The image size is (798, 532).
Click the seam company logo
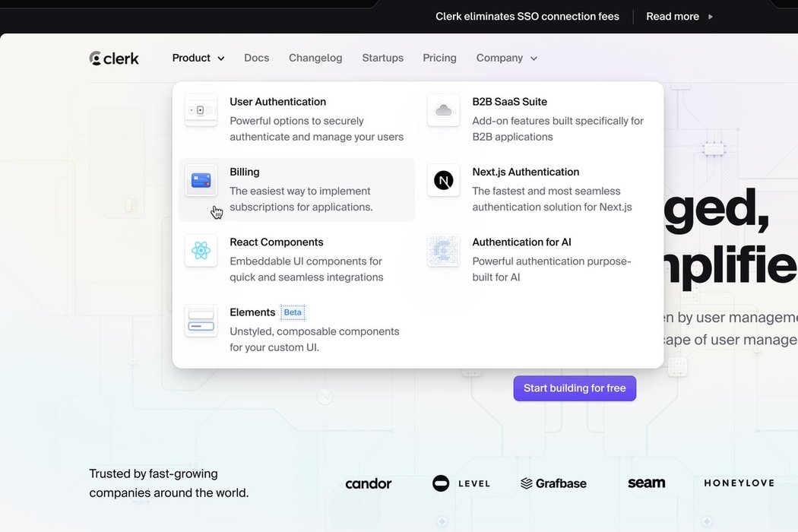(x=646, y=483)
